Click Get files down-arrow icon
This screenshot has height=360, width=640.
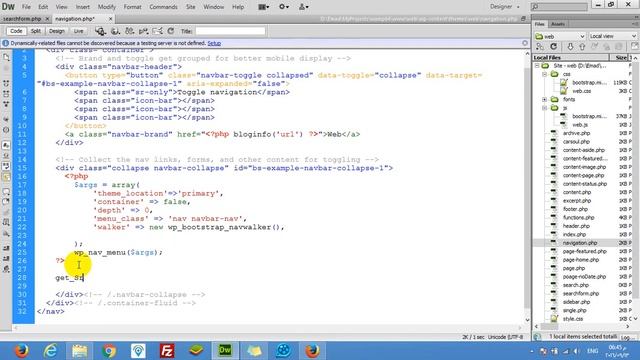pos(570,47)
